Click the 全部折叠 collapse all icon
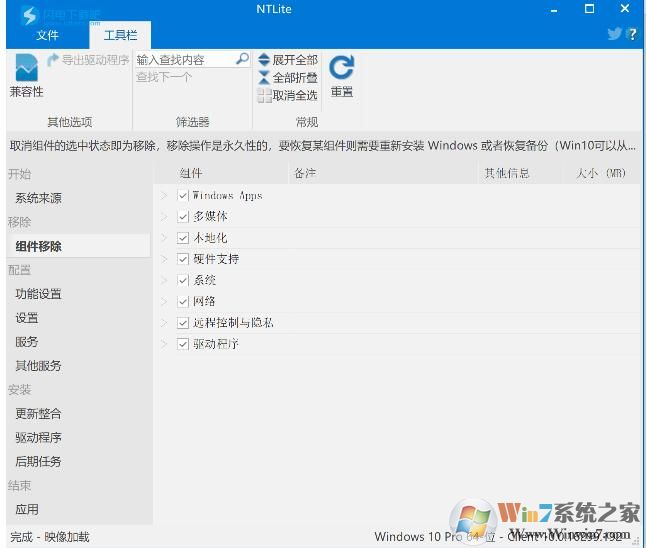This screenshot has width=647, height=548. 264,78
